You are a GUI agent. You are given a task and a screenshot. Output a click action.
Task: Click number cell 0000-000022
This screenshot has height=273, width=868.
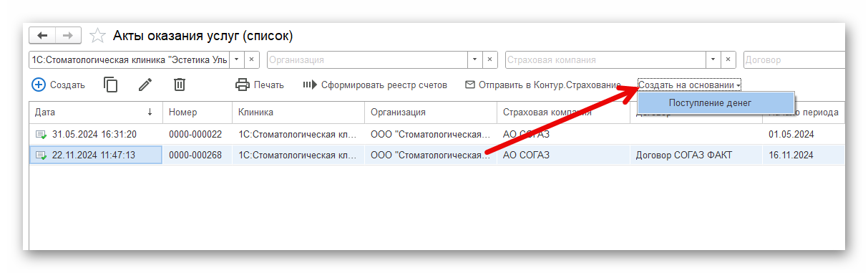click(195, 134)
